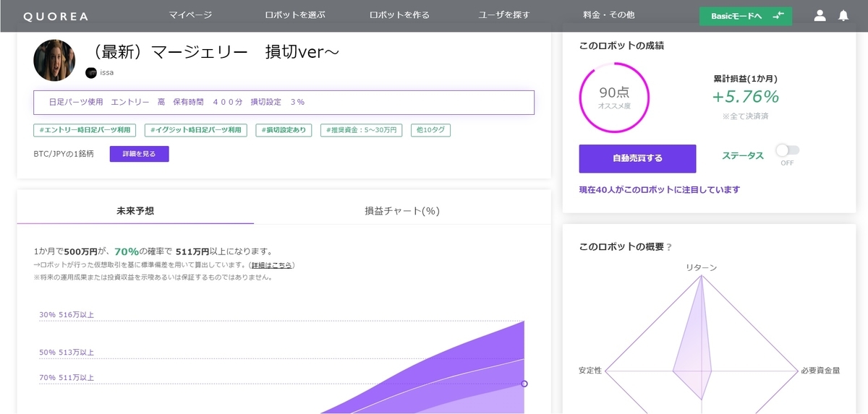Image resolution: width=868 pixels, height=414 pixels.
Task: Click the 必要資金量 radar axis label
Action: tap(820, 371)
